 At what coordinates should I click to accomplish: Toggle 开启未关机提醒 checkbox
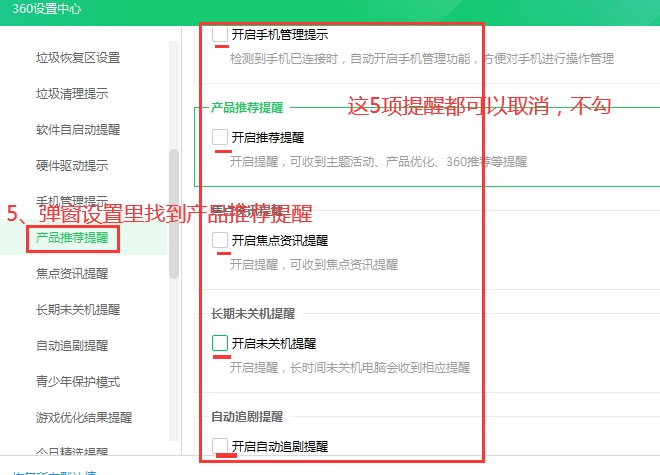(220, 343)
